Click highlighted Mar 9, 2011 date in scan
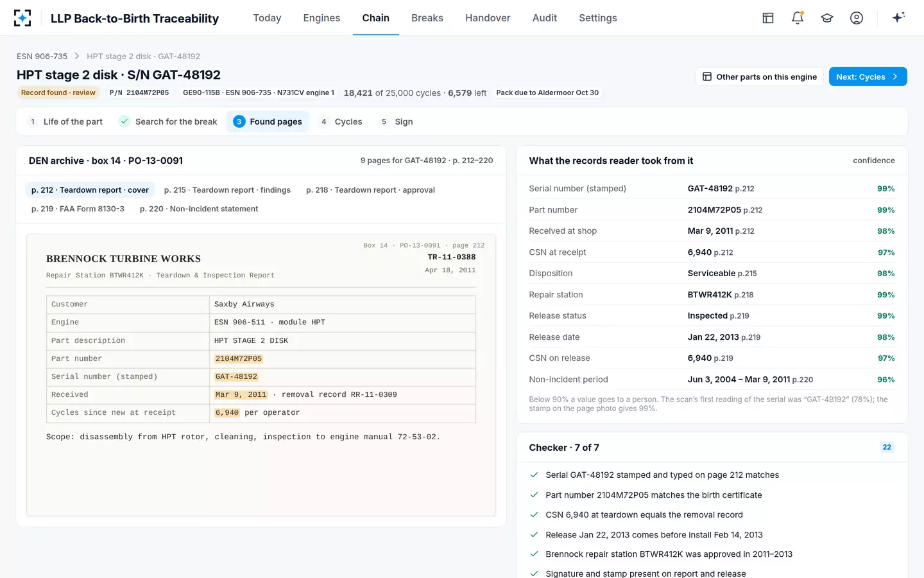The width and height of the screenshot is (924, 578). [241, 394]
